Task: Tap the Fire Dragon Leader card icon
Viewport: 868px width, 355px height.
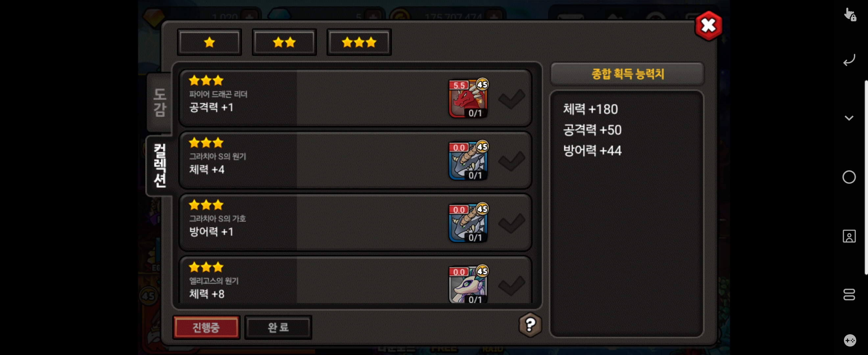Action: click(x=468, y=98)
